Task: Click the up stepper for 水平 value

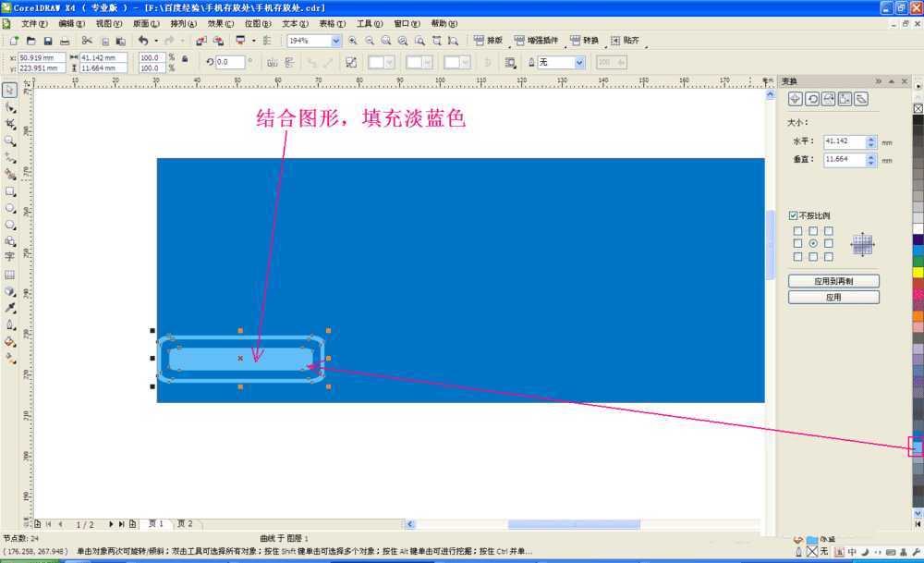Action: point(871,140)
